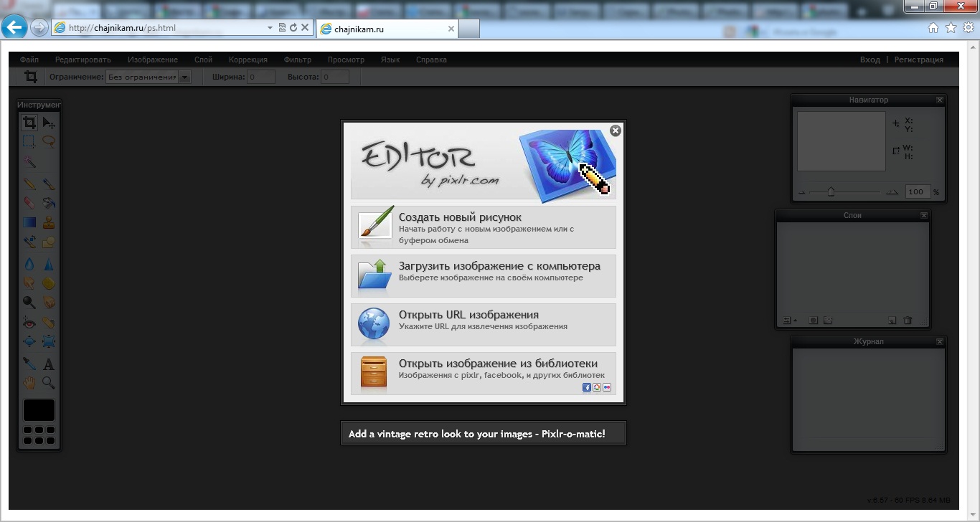980x522 pixels.
Task: Select the Magic Wand tool
Action: click(x=29, y=162)
